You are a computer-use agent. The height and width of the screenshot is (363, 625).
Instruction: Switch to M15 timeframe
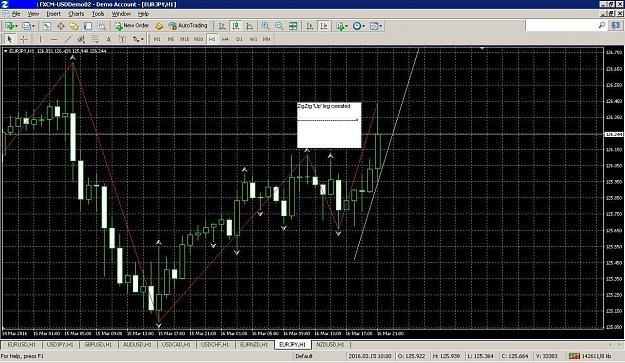tap(184, 39)
